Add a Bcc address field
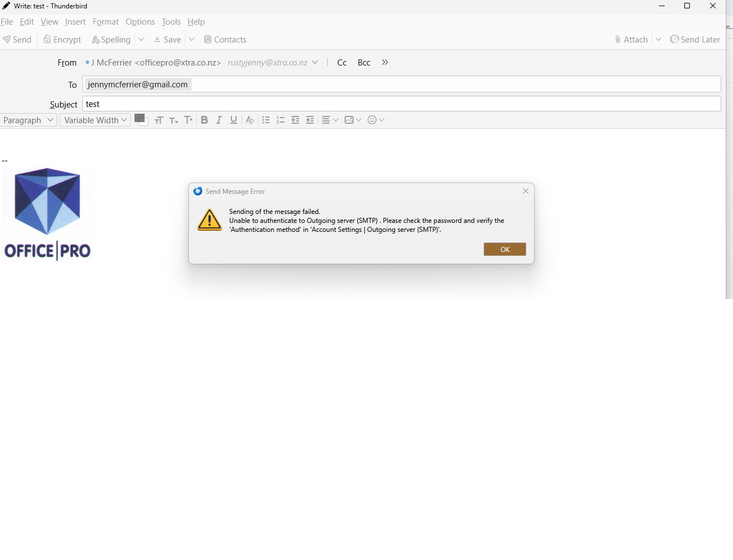Screen dimensions: 733x560 tap(364, 63)
